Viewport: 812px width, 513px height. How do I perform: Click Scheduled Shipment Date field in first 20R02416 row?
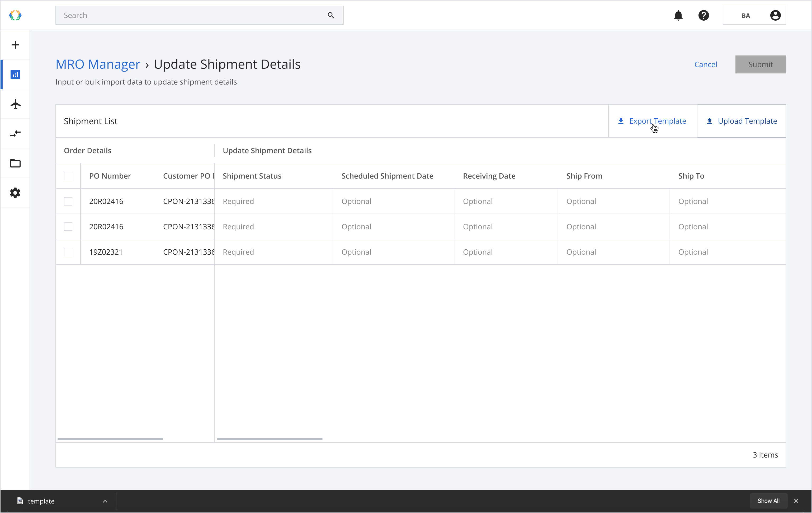click(393, 201)
